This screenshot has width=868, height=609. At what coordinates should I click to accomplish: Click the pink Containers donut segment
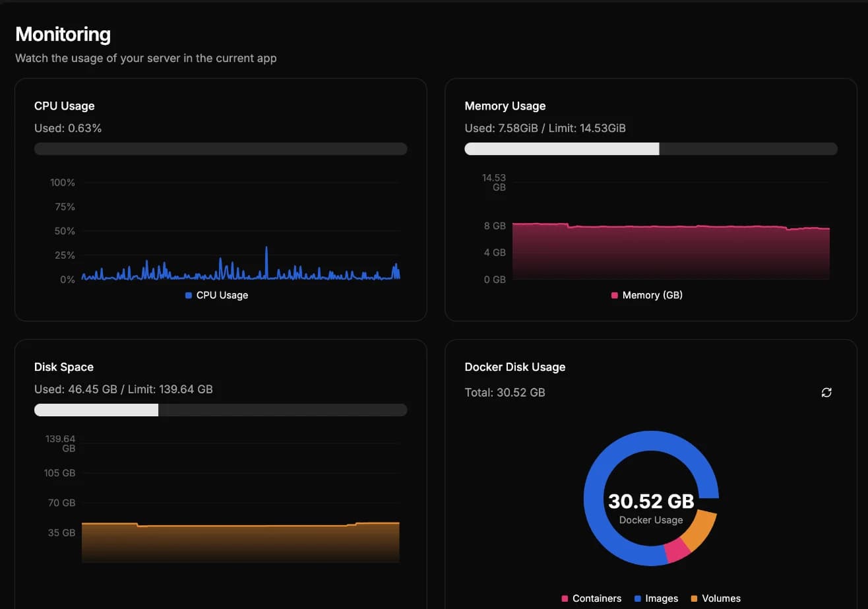(677, 551)
